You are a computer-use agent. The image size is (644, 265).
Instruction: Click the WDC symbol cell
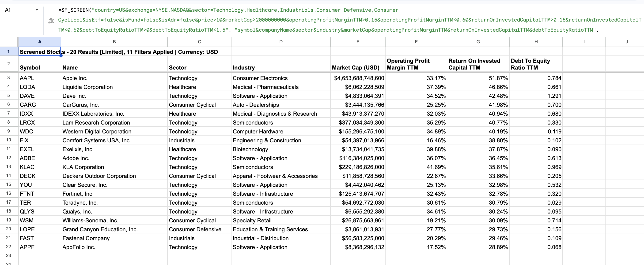tap(39, 132)
